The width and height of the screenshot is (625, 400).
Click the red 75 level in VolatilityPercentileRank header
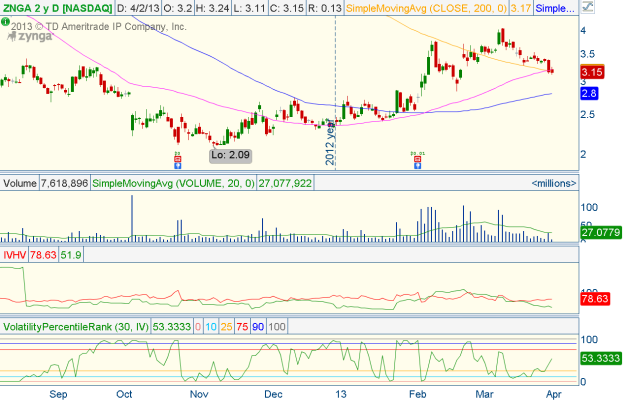[x=242, y=327]
